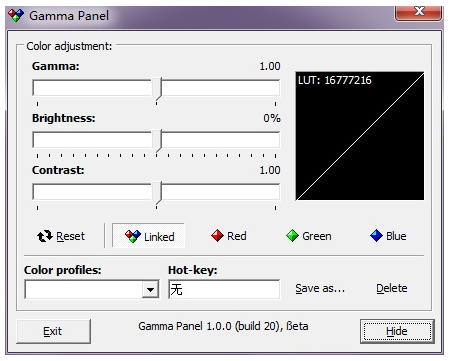Image resolution: width=454 pixels, height=361 pixels.
Task: Click the Contrast value 1.00
Action: tap(270, 170)
